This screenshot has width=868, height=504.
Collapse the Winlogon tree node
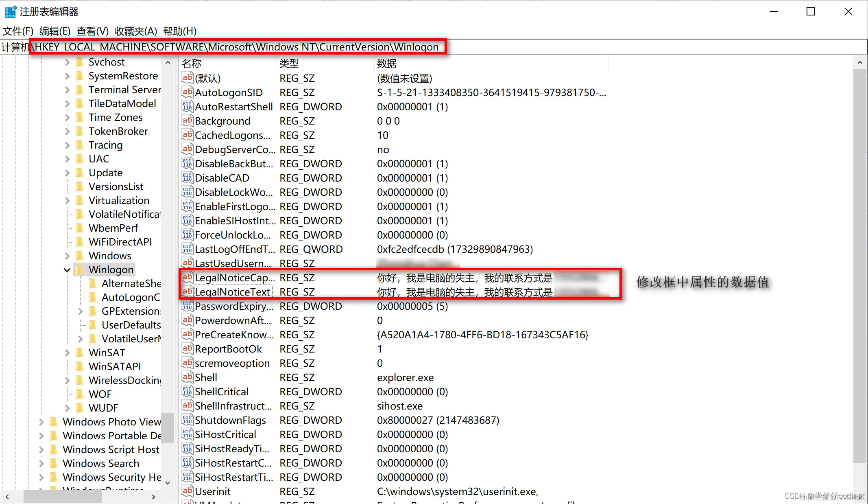[67, 270]
